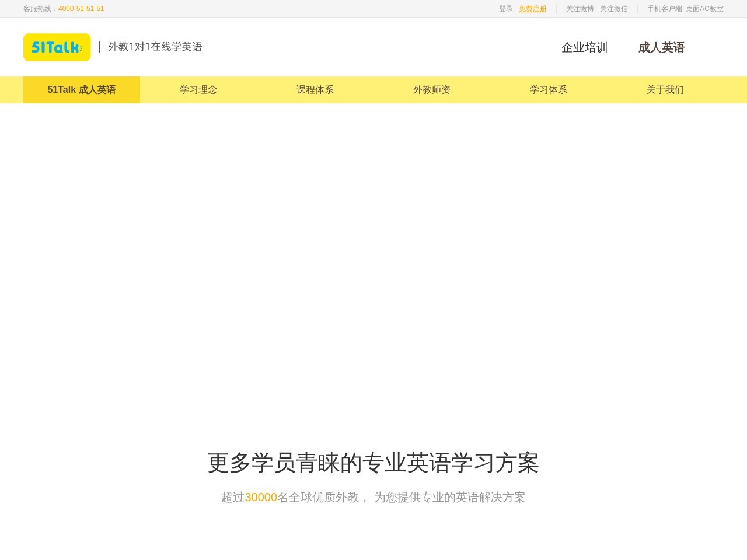Click the hotline number 4000-51-51-51
The image size is (747, 560).
[x=81, y=9]
